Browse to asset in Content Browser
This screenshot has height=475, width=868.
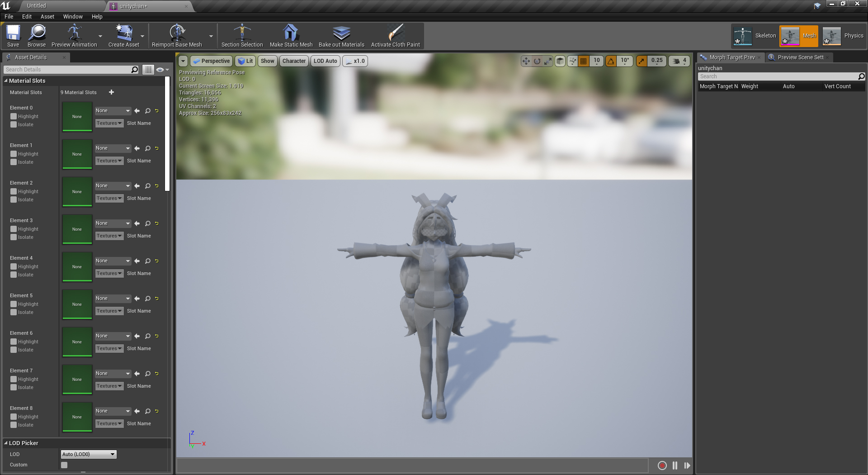[37, 36]
